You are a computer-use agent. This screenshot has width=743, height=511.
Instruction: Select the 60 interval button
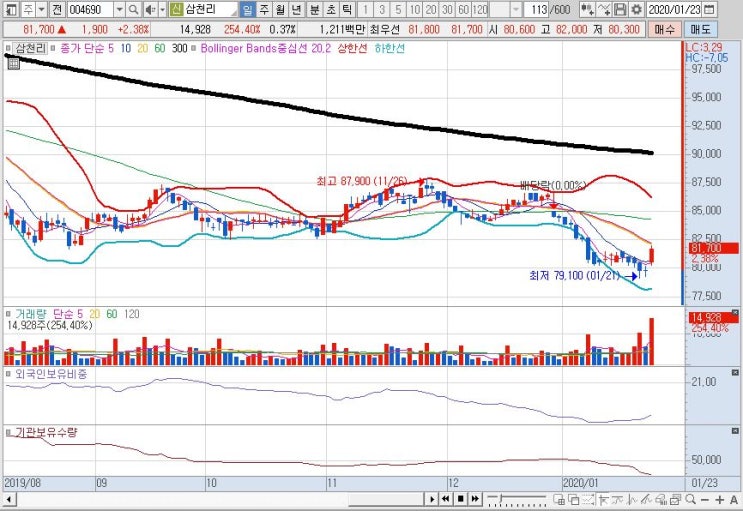463,9
